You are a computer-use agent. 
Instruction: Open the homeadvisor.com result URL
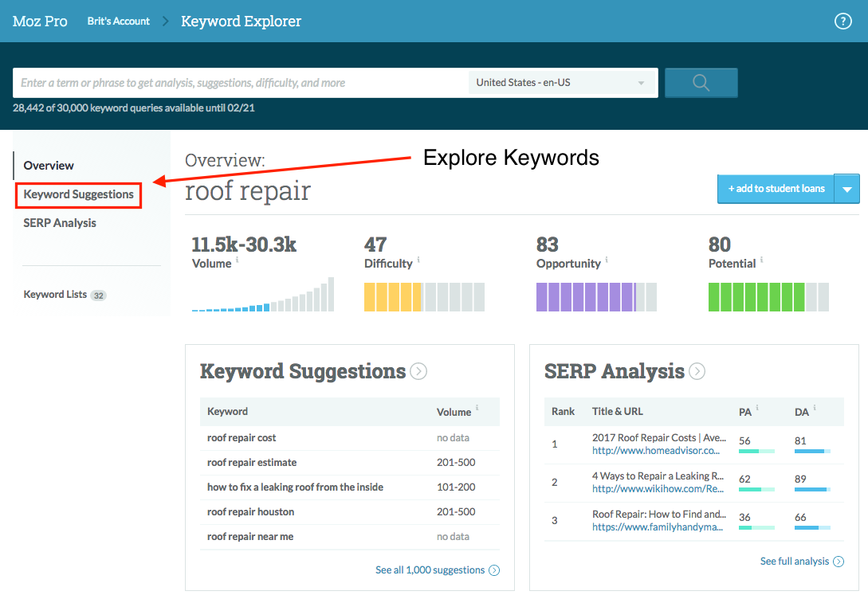point(657,451)
